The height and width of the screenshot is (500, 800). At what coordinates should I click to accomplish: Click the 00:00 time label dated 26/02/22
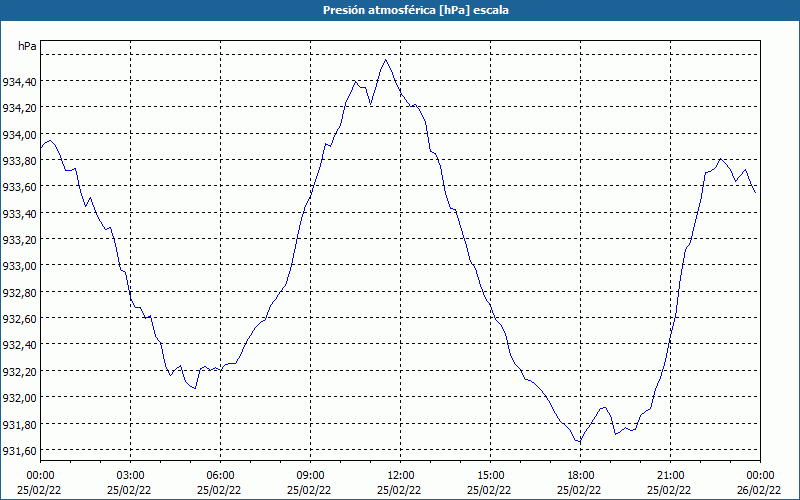tap(760, 476)
